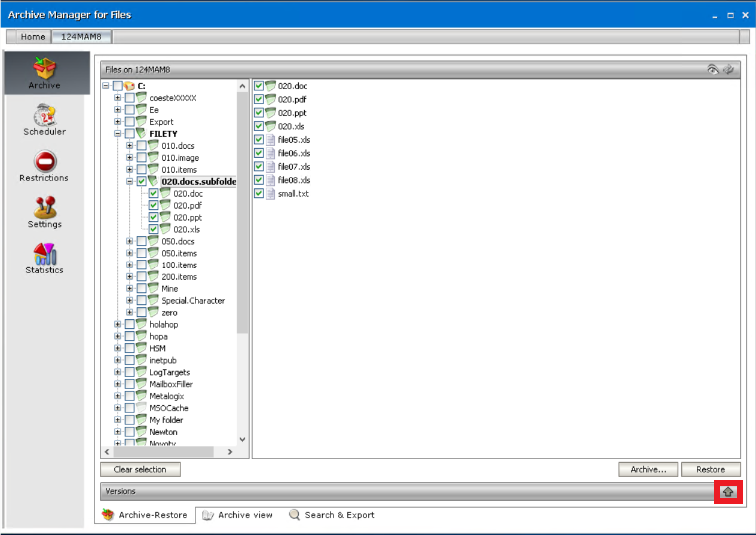756x535 pixels.
Task: Click the Archive... button
Action: click(x=648, y=469)
